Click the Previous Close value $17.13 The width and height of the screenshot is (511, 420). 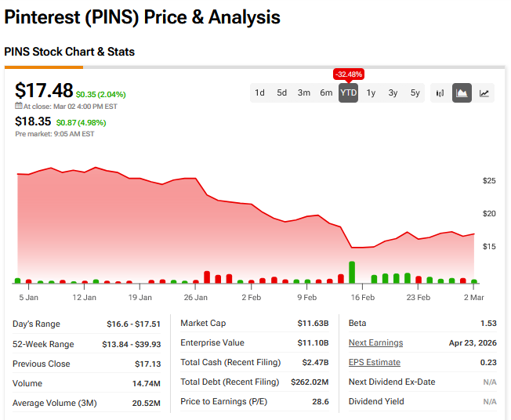[x=148, y=364]
